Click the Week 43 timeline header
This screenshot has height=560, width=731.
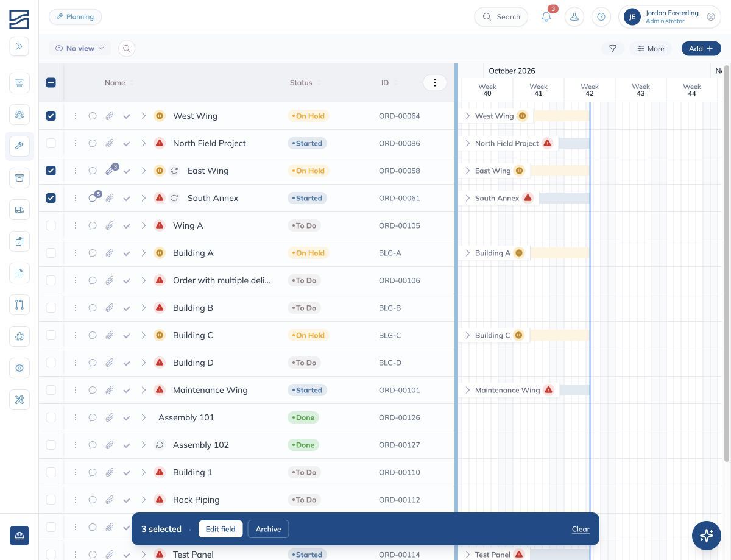(641, 90)
